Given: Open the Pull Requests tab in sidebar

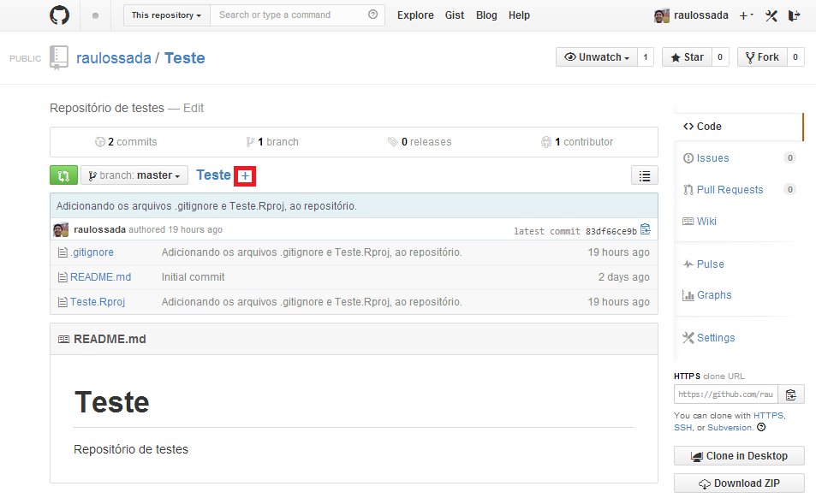Looking at the screenshot, I should [x=730, y=190].
